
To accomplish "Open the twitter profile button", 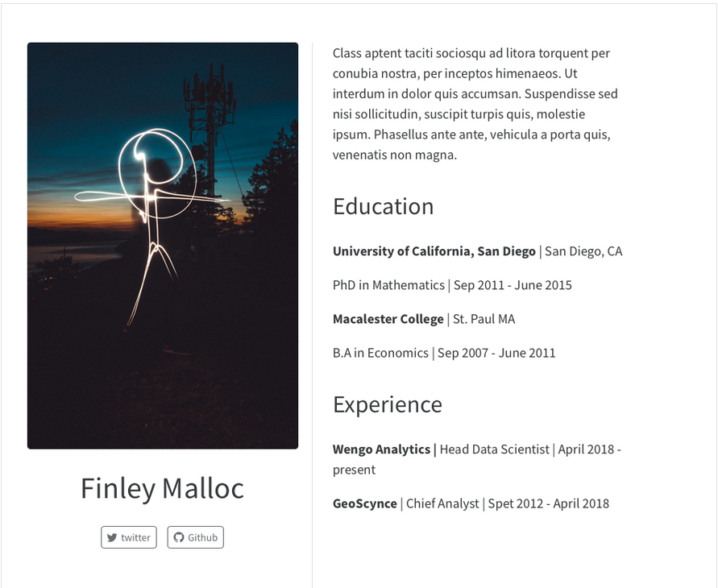I will point(129,537).
